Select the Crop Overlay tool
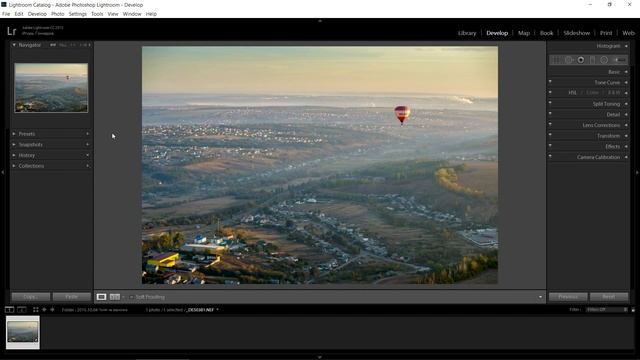 pos(556,60)
